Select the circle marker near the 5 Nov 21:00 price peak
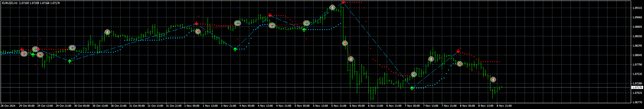Image resolution: width=644 pixels, height=109 pixels. 332,7
